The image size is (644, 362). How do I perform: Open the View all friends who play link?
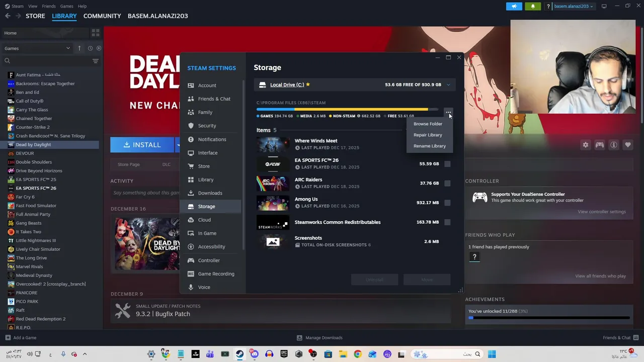[601, 276]
